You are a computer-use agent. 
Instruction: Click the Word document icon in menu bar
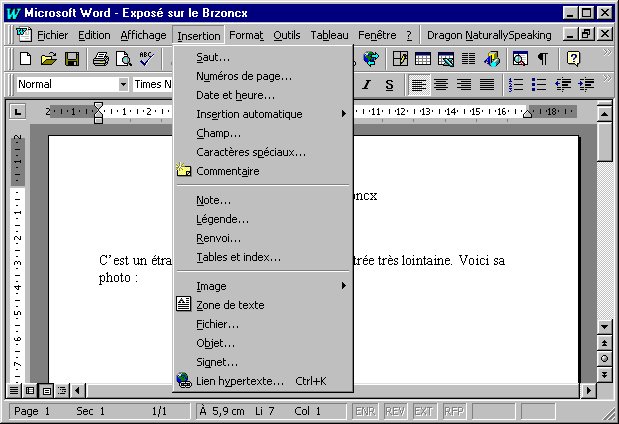pos(23,34)
